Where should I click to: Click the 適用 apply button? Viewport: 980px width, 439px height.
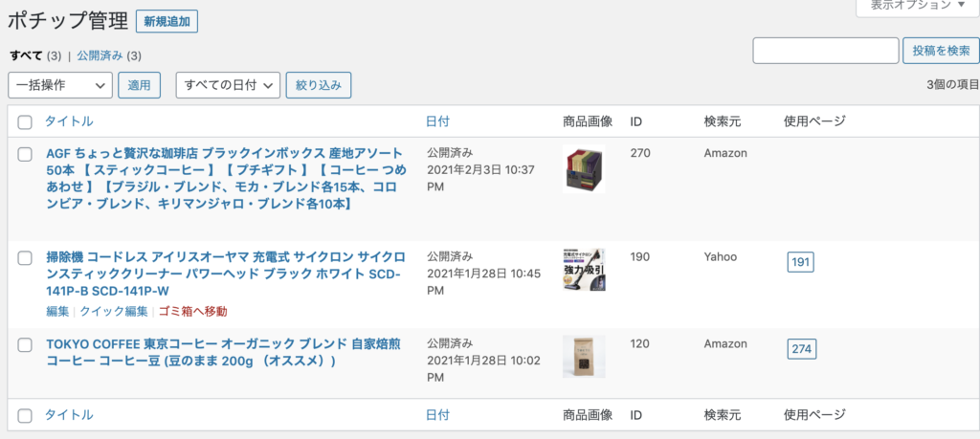pos(140,85)
